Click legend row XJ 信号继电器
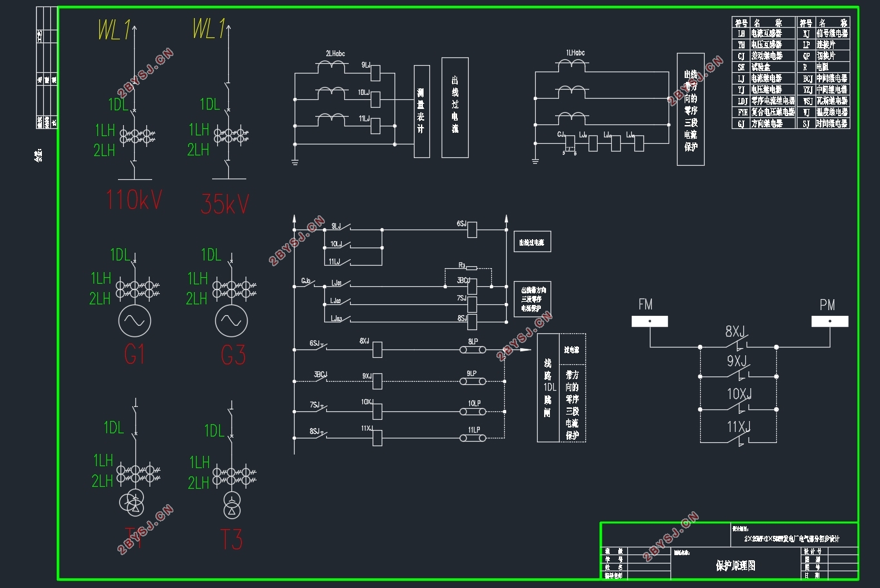Image resolution: width=880 pixels, height=588 pixels. coord(824,34)
